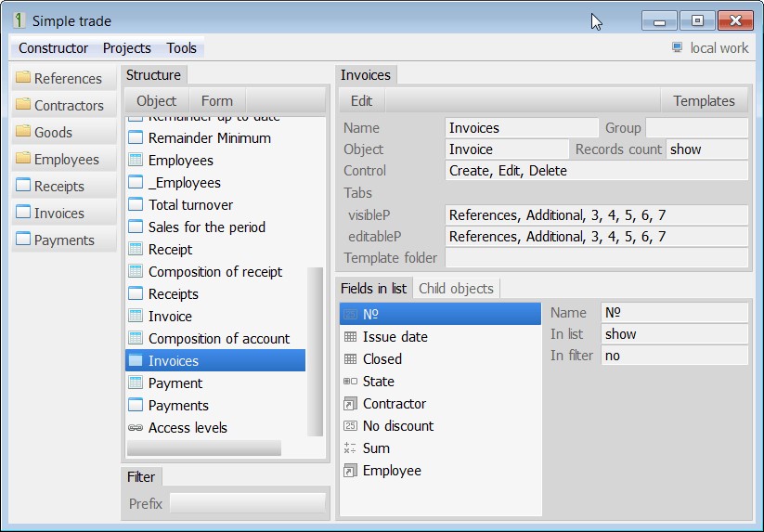This screenshot has height=532, width=764.
Task: Click the Contractor reference field icon
Action: coord(350,404)
